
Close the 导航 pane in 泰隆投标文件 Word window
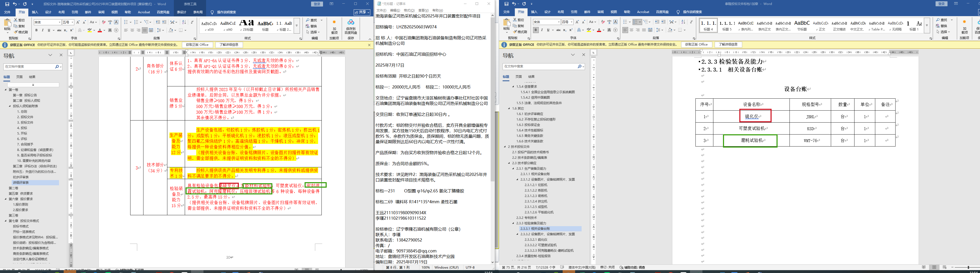[584, 55]
